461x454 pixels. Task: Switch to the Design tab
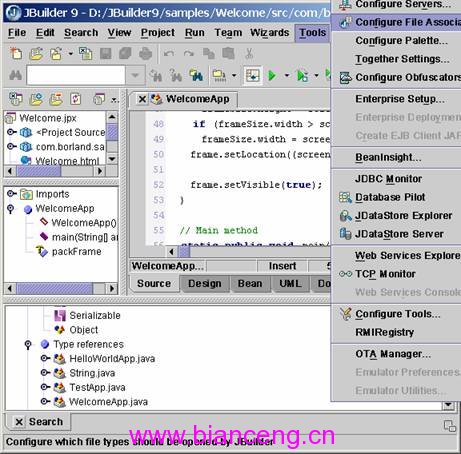[205, 284]
